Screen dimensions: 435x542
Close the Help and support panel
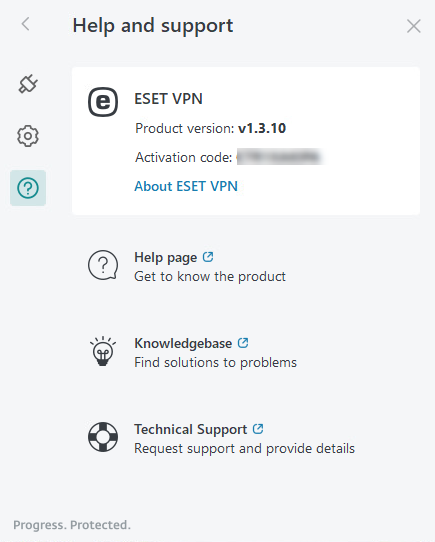point(414,26)
